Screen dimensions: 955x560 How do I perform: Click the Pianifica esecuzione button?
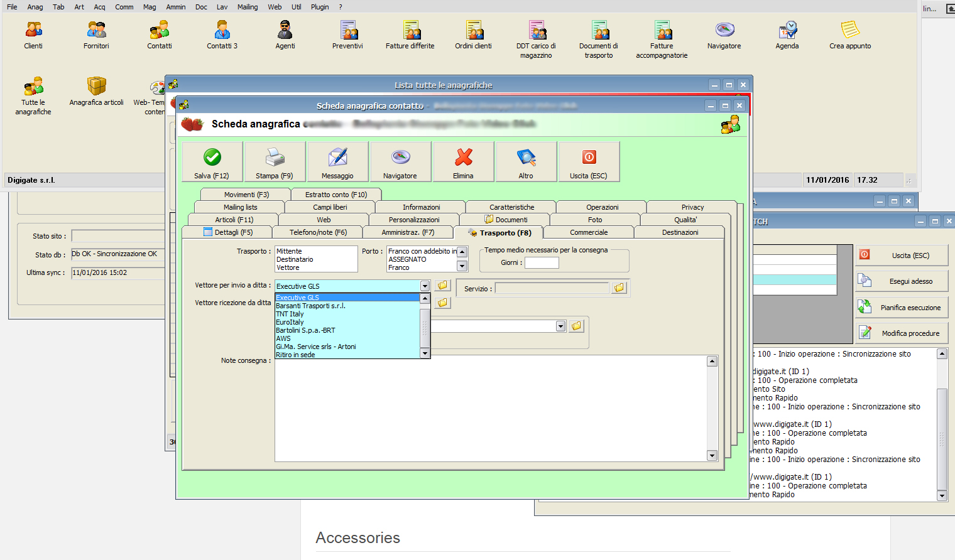pos(902,308)
